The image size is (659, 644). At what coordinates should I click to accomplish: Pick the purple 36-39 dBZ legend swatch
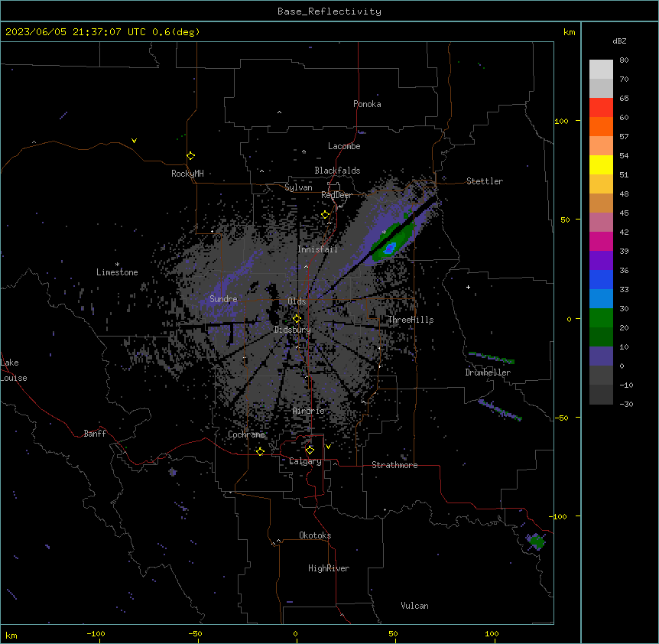point(601,261)
